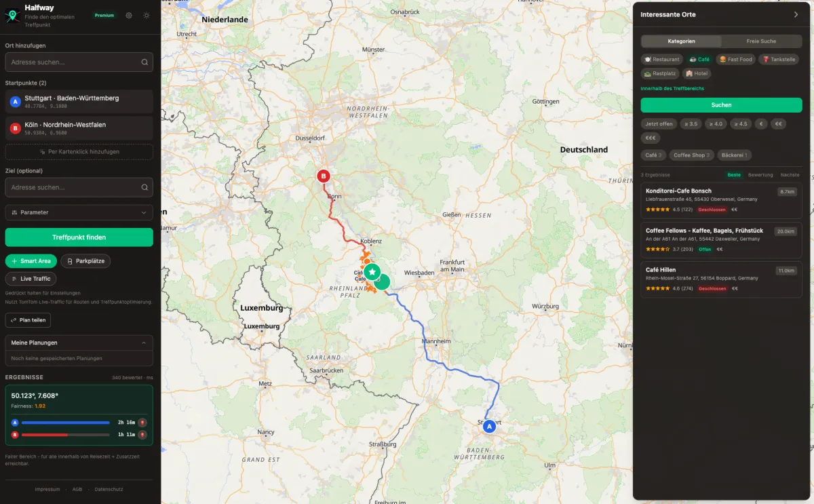The height and width of the screenshot is (504, 814).
Task: Switch theme with the sun icon
Action: click(x=146, y=15)
